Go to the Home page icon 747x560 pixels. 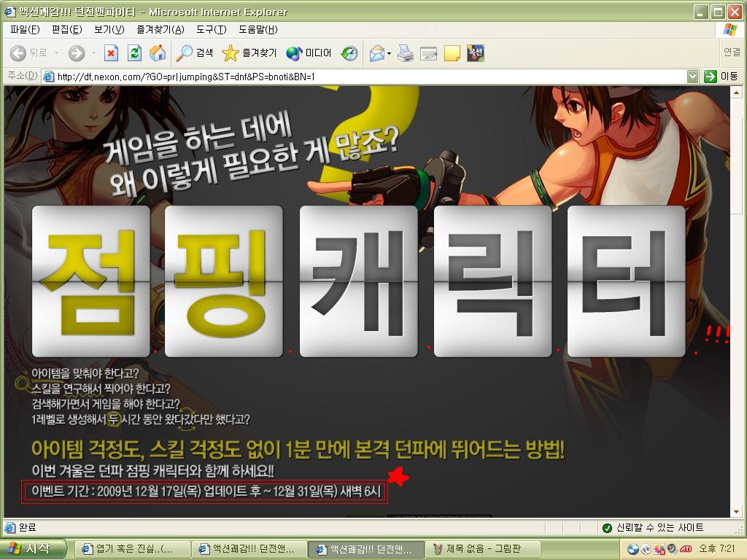pyautogui.click(x=158, y=52)
